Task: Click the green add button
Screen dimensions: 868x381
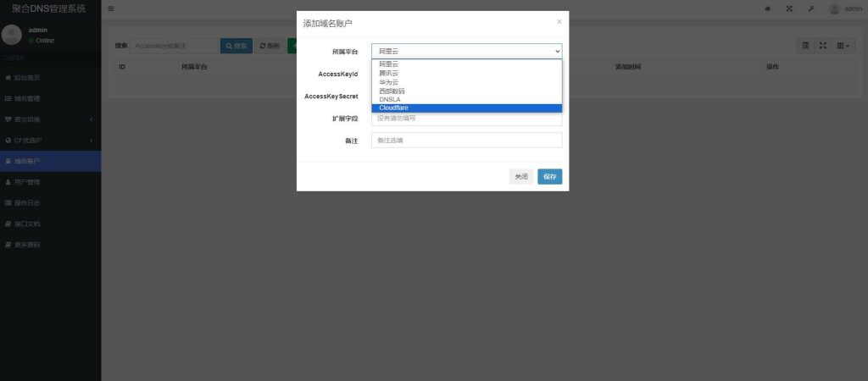Action: [292, 46]
